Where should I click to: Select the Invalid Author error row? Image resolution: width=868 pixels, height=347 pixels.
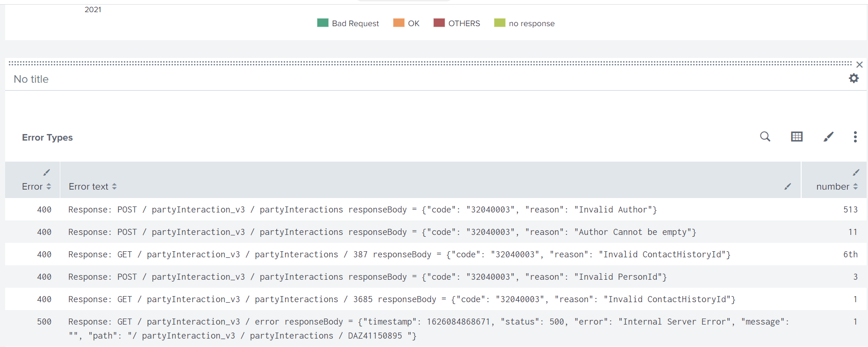[x=436, y=209]
